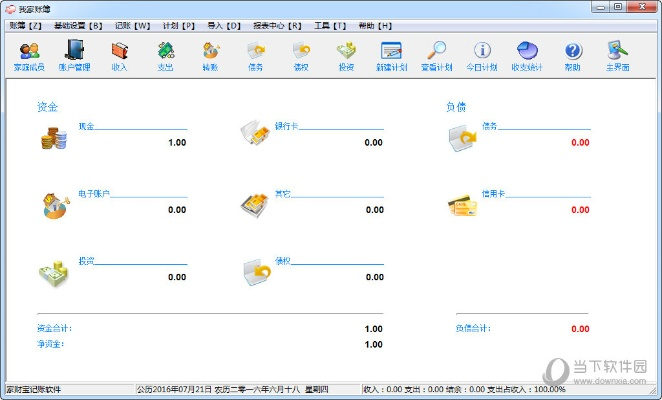662x400 pixels.
Task: Click the 债务 red balance 0.00
Action: [580, 143]
